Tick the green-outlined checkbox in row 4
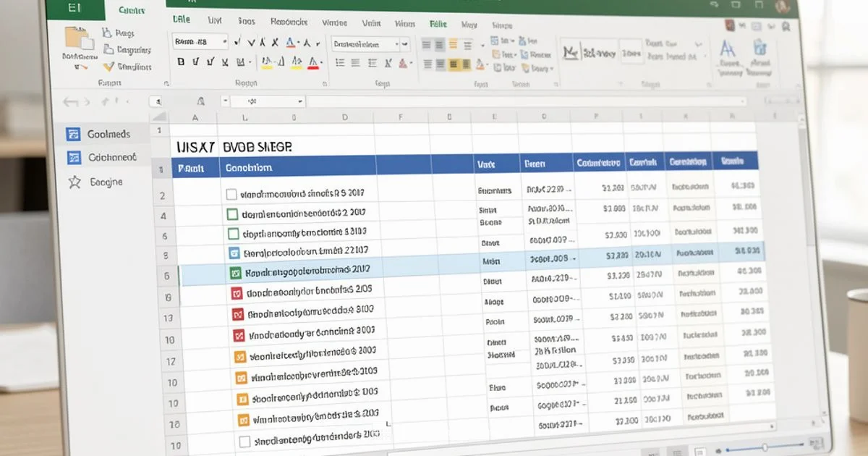 (x=233, y=214)
